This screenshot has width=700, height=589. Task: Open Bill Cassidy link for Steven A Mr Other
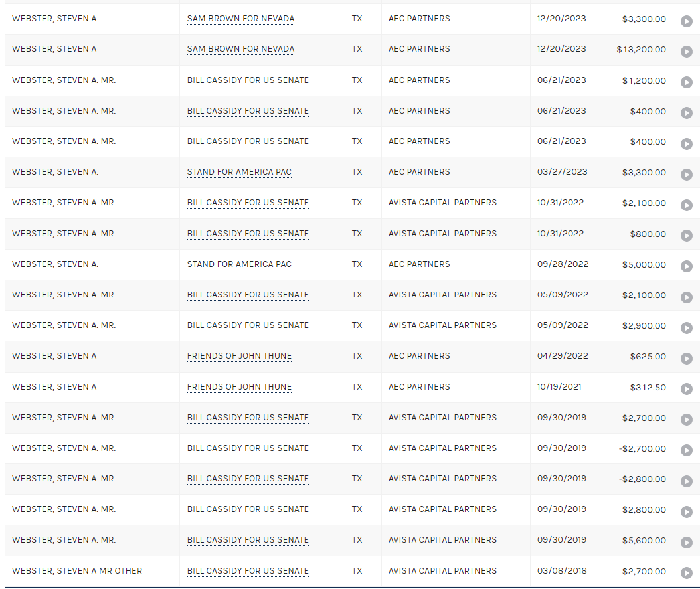[248, 571]
